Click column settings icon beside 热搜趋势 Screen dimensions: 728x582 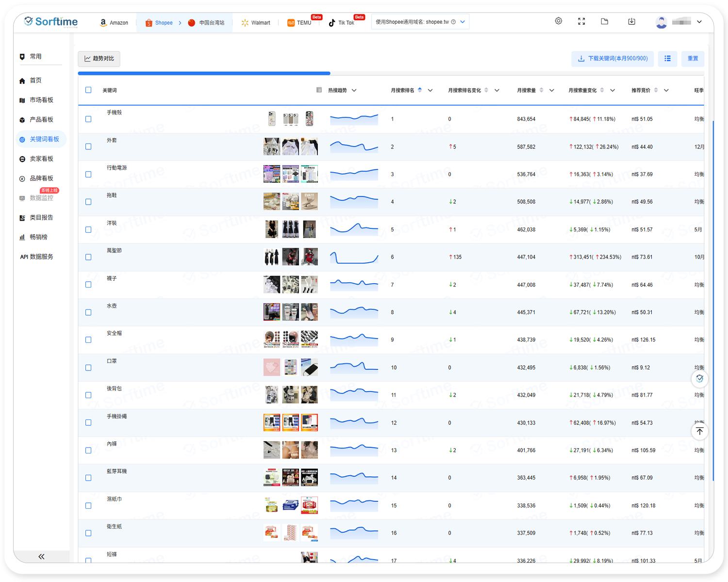pyautogui.click(x=319, y=90)
